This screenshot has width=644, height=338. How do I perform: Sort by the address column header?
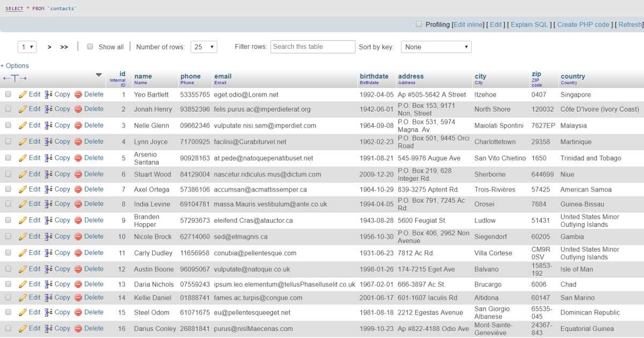411,76
